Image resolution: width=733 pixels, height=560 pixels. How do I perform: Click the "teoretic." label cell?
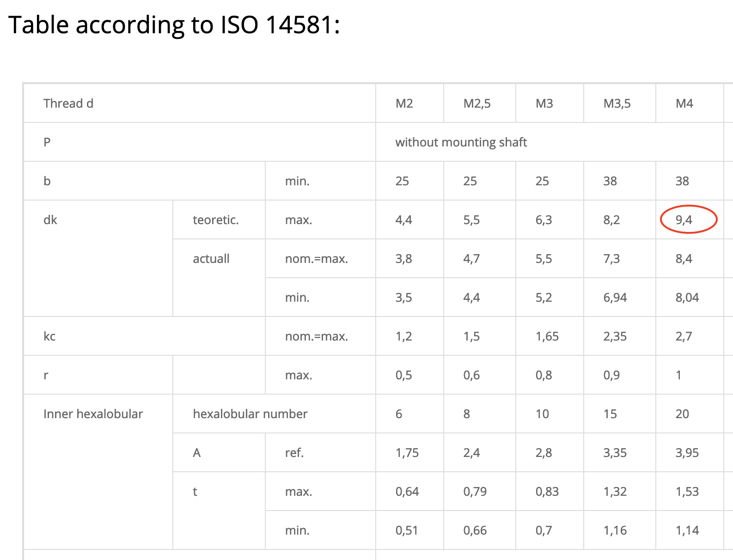(x=216, y=220)
